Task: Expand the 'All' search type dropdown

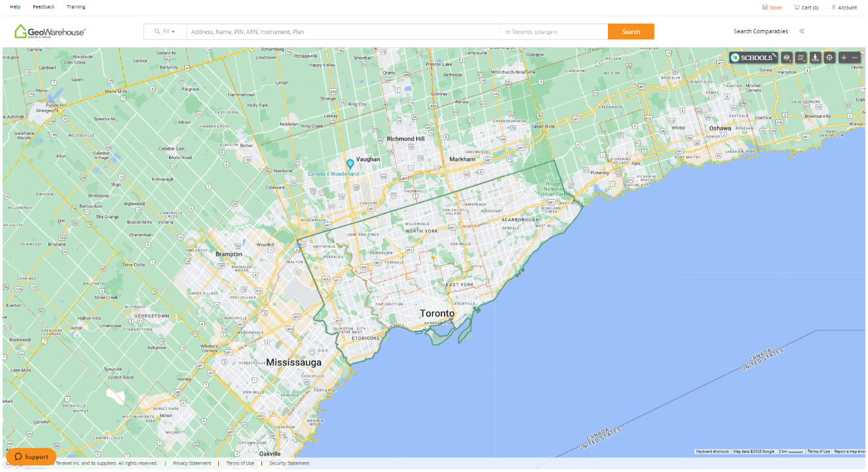Action: 165,31
